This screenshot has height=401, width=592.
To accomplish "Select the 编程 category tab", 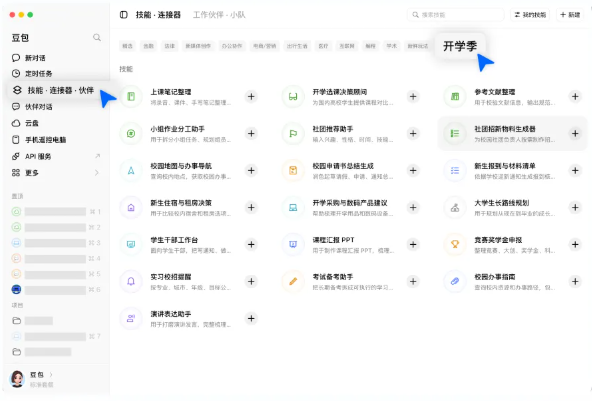I will coord(370,46).
